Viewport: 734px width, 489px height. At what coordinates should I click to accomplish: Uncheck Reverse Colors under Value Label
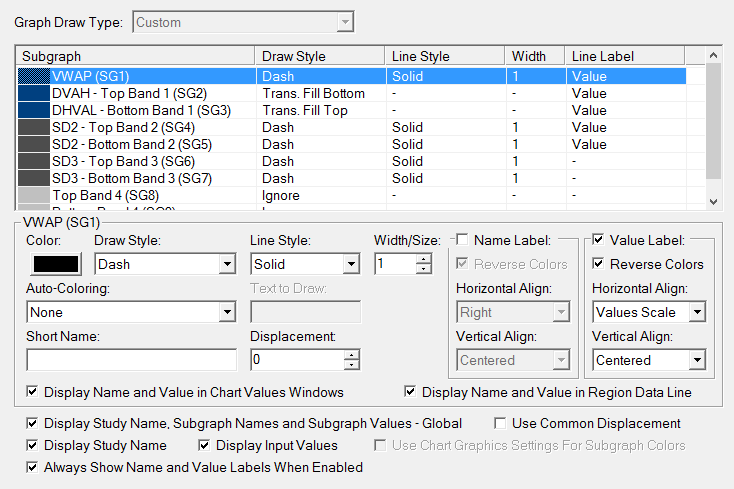599,264
